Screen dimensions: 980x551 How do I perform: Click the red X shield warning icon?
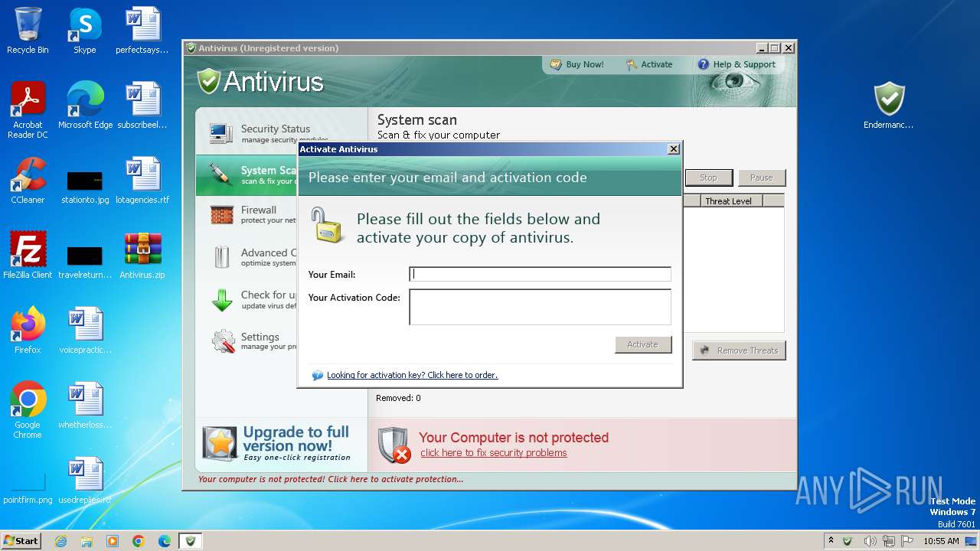tap(394, 445)
